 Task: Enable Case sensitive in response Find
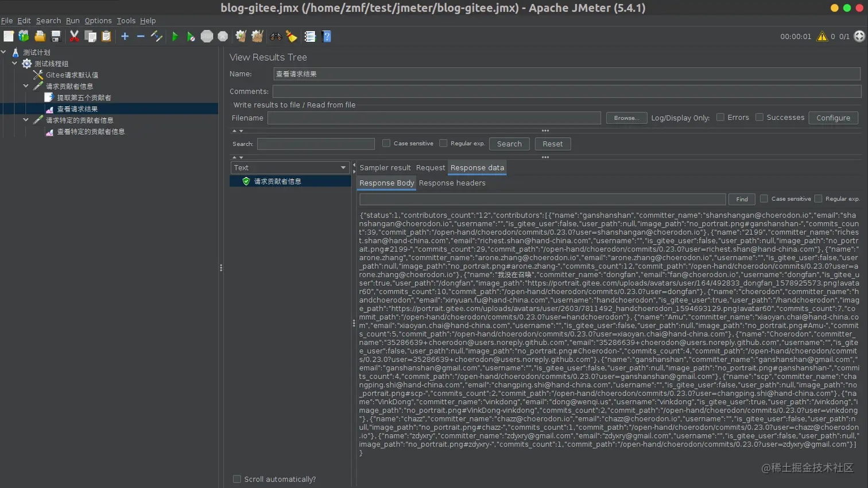764,199
